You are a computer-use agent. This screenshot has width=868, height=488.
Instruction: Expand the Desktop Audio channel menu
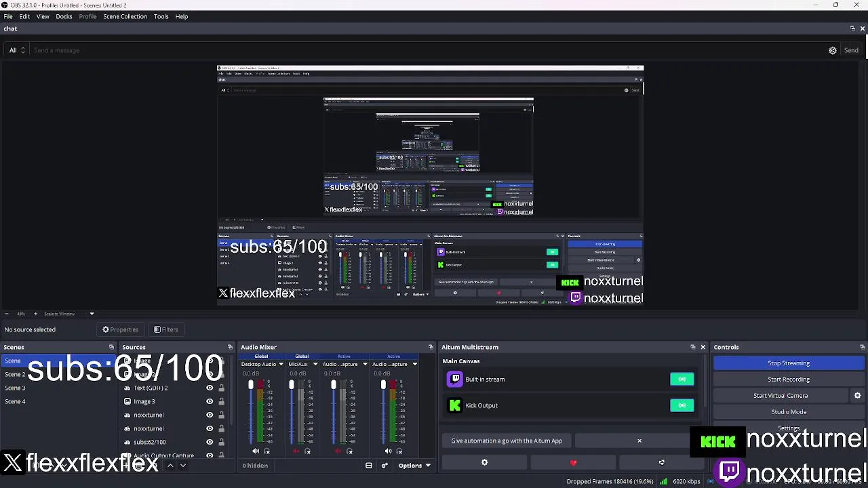click(x=281, y=364)
